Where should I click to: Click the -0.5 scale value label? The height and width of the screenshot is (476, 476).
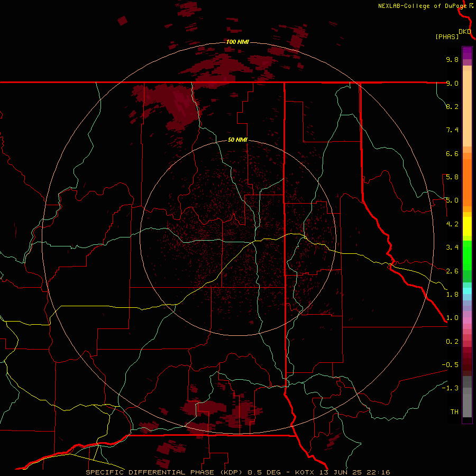click(450, 365)
